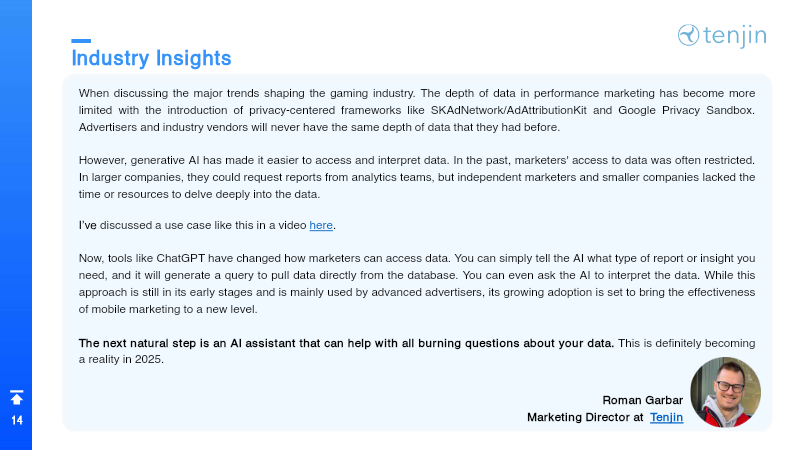Click the paragraph starting "However, generative AI"

pyautogui.click(x=417, y=177)
